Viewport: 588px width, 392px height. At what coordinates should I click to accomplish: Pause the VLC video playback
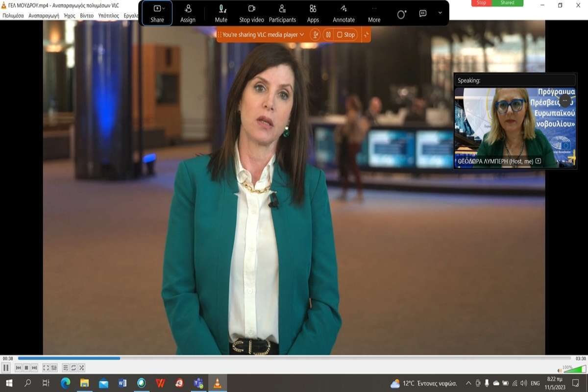[6, 367]
